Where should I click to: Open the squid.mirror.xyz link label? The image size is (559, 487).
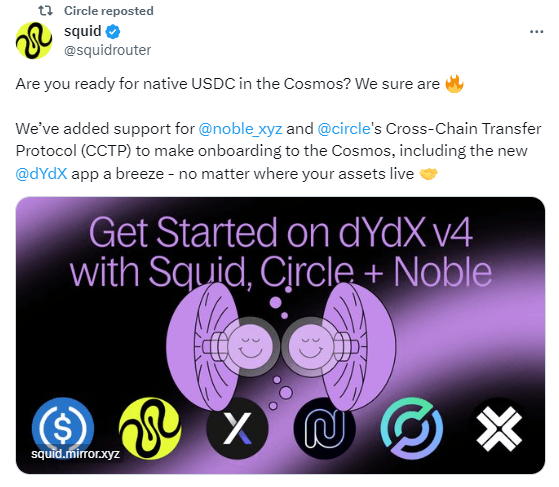click(75, 454)
